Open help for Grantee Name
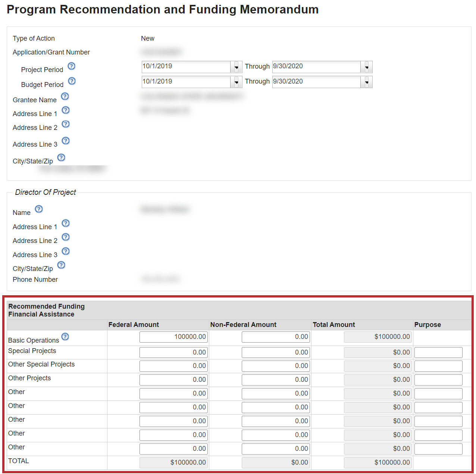The height and width of the screenshot is (474, 476). coord(65,96)
